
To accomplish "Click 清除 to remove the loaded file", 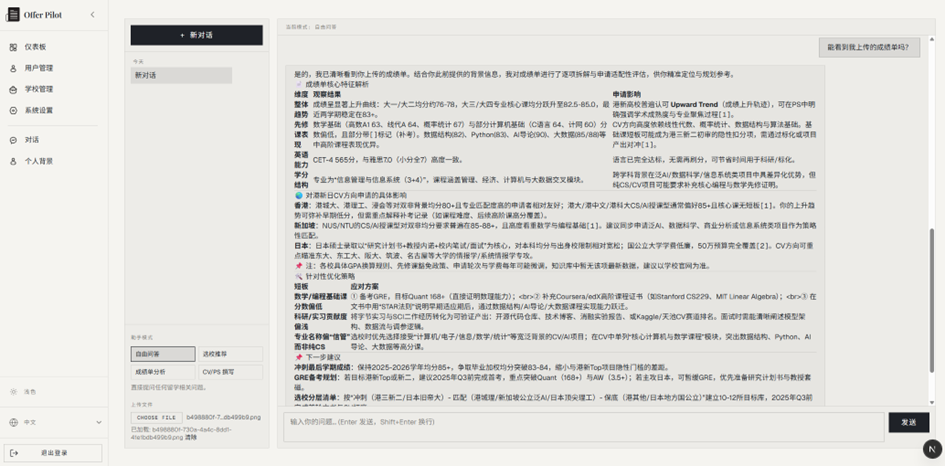I will coord(190,437).
